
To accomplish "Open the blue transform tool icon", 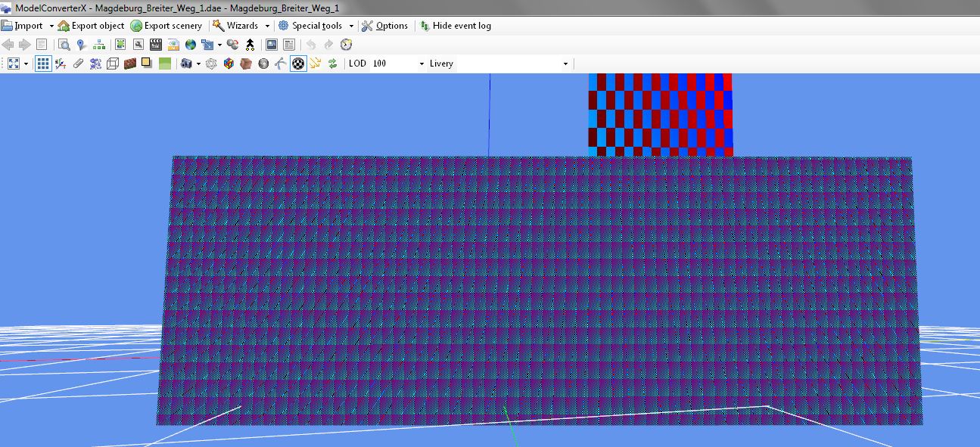I will pos(207,45).
